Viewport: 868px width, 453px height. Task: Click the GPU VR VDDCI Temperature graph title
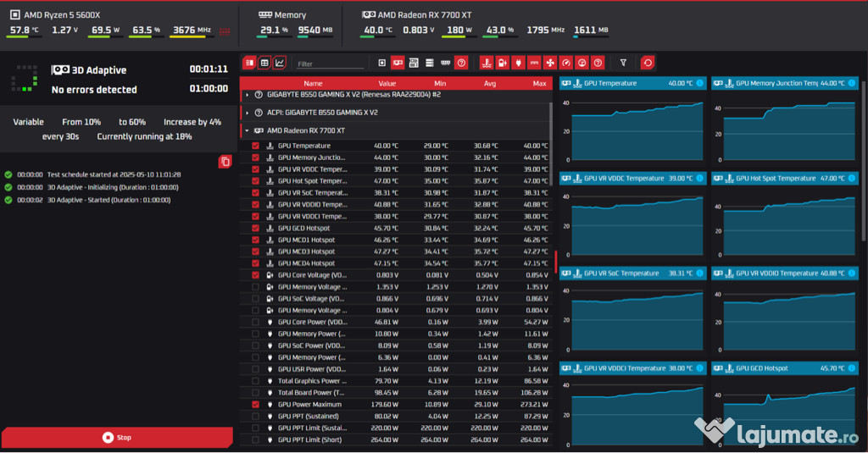click(x=624, y=368)
